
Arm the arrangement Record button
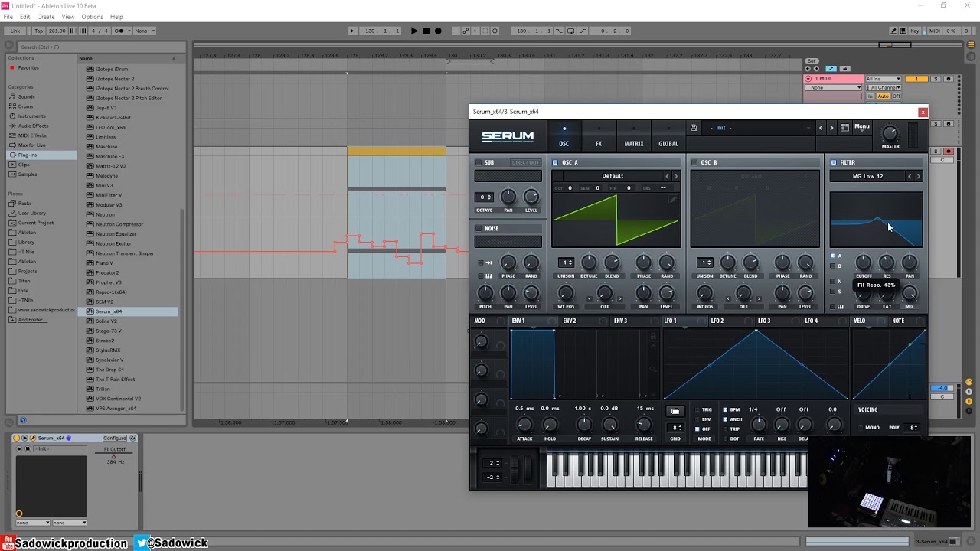438,31
